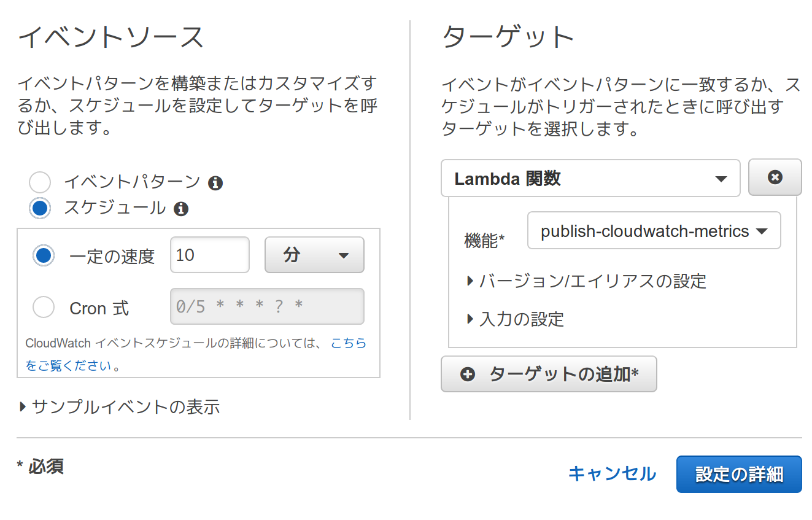Open the publish-cloudwatch-metrics function dropdown
812x520 pixels.
click(654, 231)
